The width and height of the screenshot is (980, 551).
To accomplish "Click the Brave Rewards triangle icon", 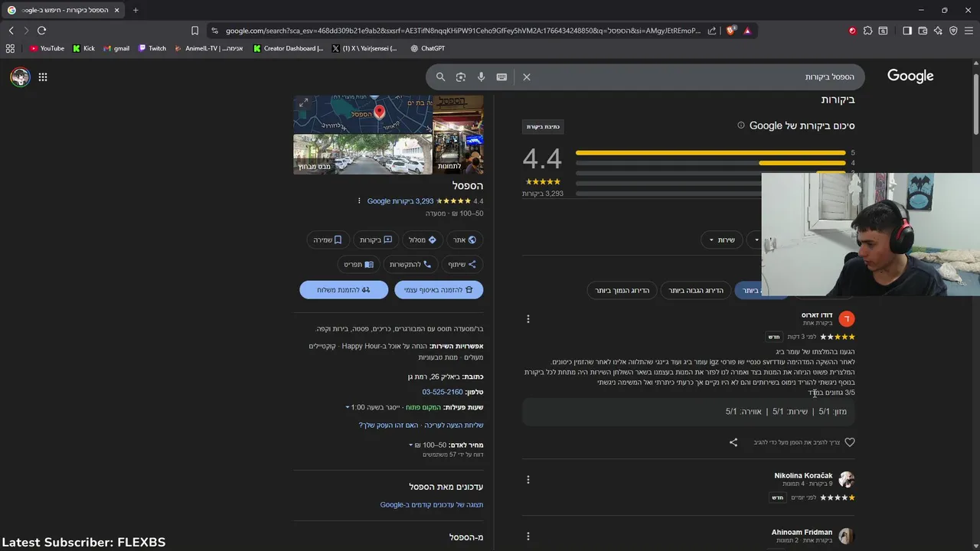I will pyautogui.click(x=747, y=31).
